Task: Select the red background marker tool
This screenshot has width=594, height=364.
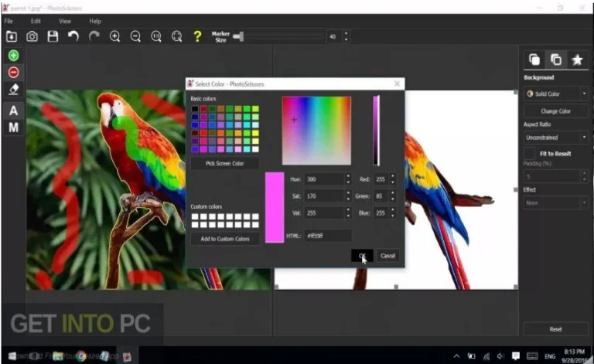Action: click(14, 73)
